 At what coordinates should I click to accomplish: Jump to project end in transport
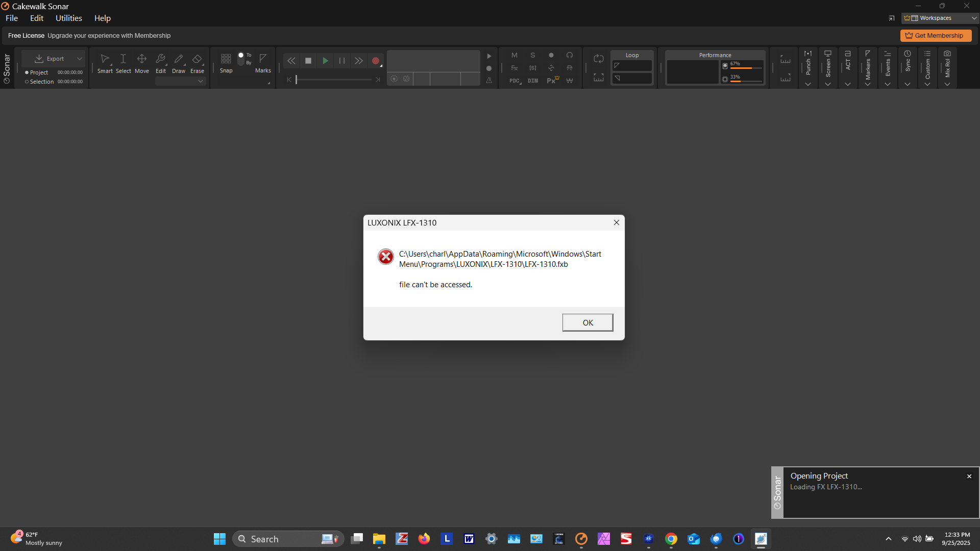[x=378, y=80]
